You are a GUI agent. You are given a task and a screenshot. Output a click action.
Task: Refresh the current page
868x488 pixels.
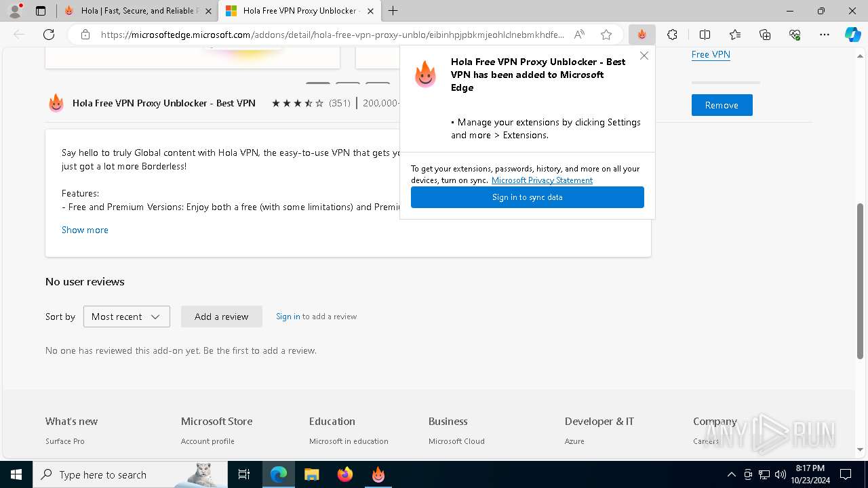(49, 35)
